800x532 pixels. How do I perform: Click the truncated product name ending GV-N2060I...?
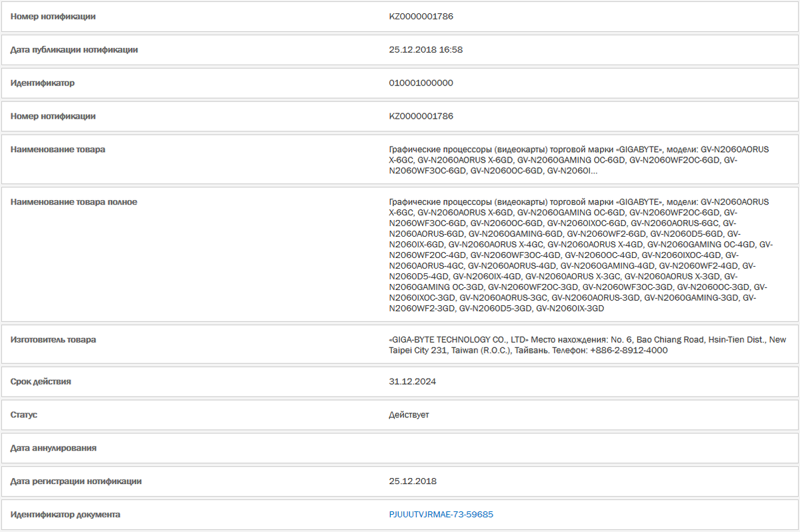point(579,161)
